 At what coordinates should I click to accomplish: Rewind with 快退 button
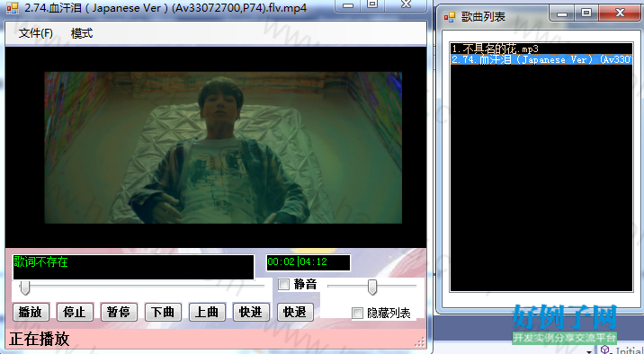(x=295, y=312)
